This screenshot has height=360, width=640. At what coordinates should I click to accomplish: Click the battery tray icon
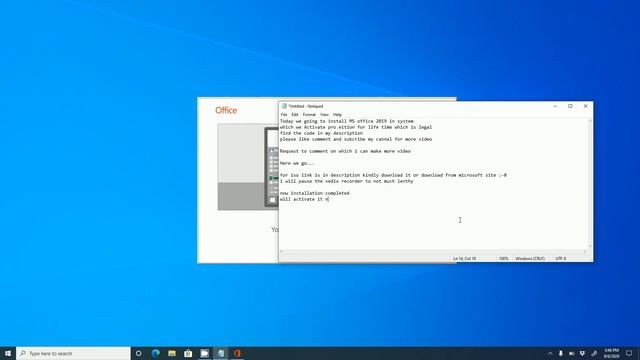click(571, 353)
